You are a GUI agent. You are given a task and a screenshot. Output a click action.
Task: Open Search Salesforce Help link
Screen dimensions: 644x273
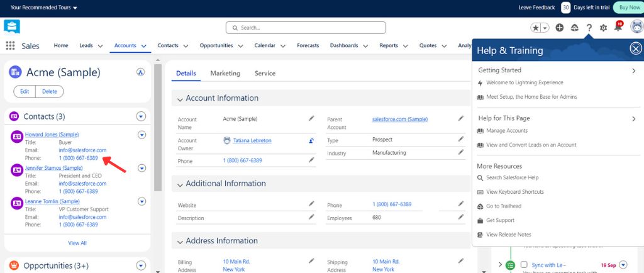click(x=512, y=177)
